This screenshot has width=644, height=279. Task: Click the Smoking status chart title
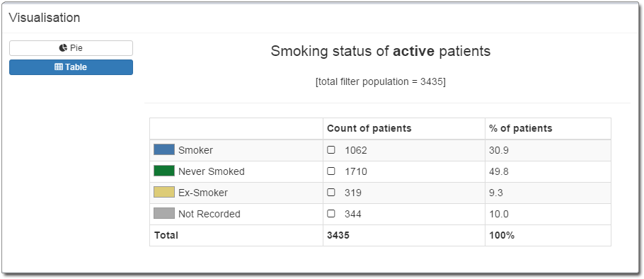380,52
